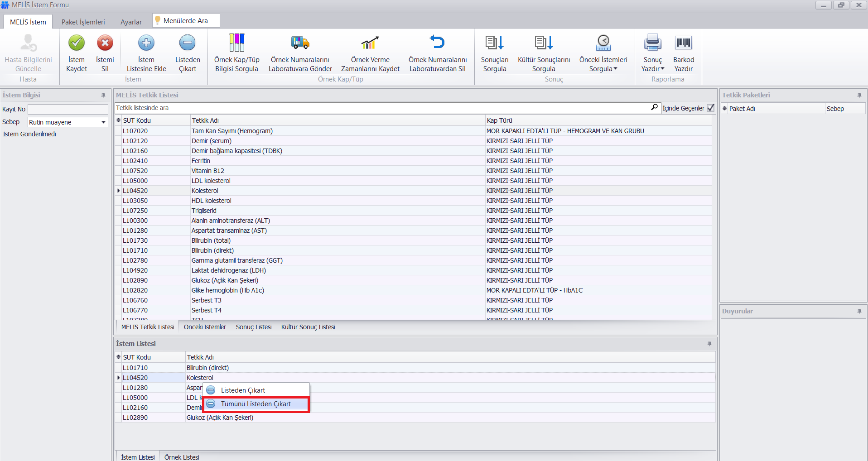Open the Sebep dropdown list
This screenshot has width=868, height=461.
(103, 122)
